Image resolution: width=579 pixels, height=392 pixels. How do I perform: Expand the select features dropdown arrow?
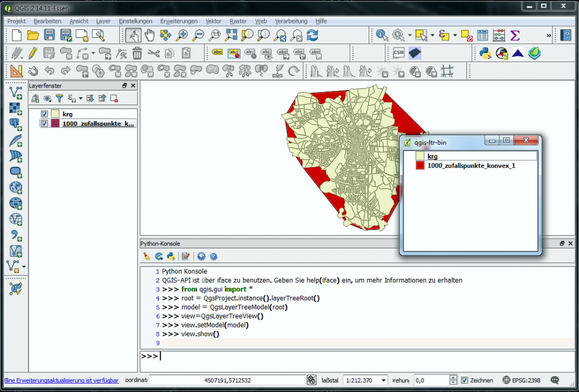(432, 36)
